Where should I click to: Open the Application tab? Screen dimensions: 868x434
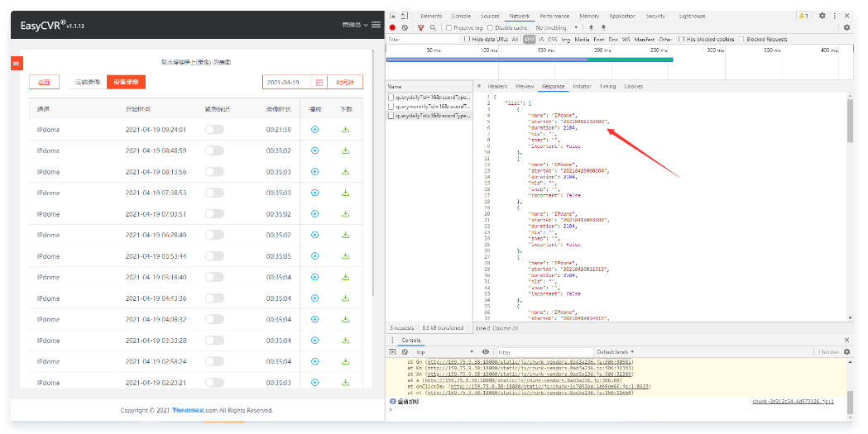622,16
